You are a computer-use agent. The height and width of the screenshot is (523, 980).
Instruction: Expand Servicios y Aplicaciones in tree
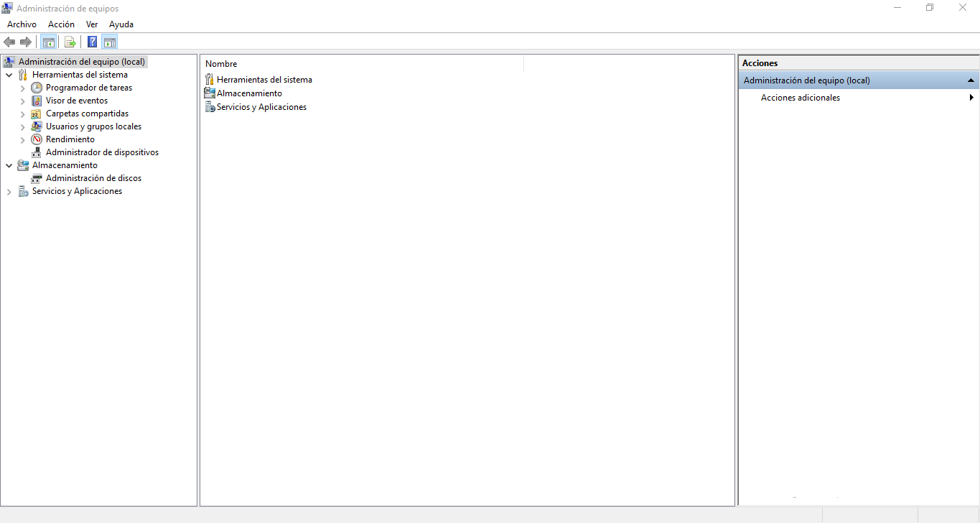coord(9,192)
